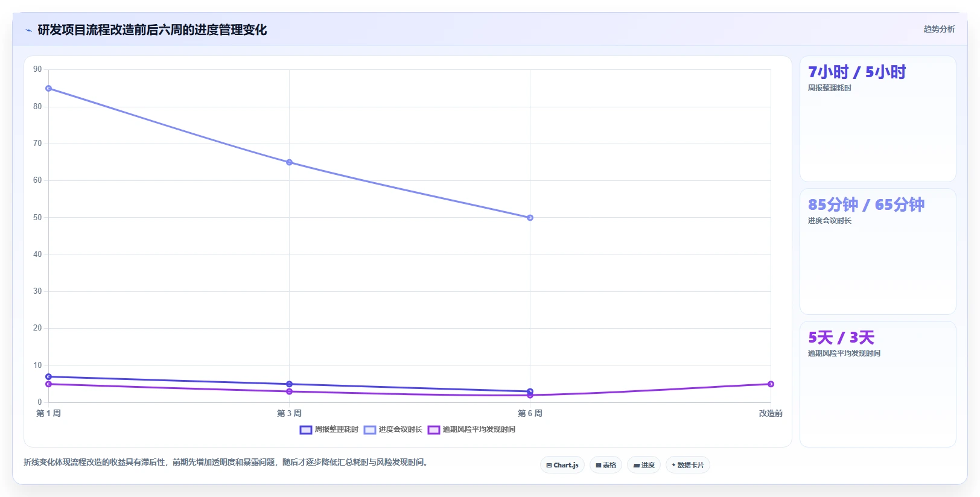The image size is (980, 497).
Task: Click the 趋势分析 label in header
Action: coord(939,29)
